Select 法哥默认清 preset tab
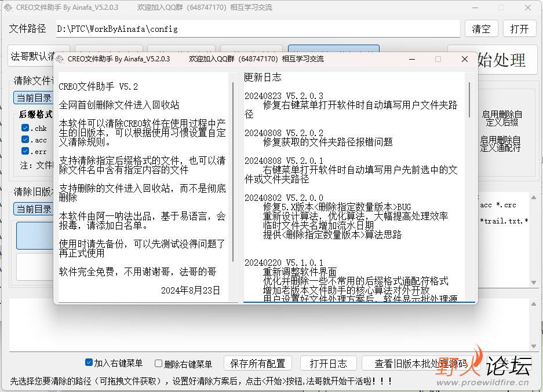The height and width of the screenshot is (392, 543). click(x=32, y=56)
